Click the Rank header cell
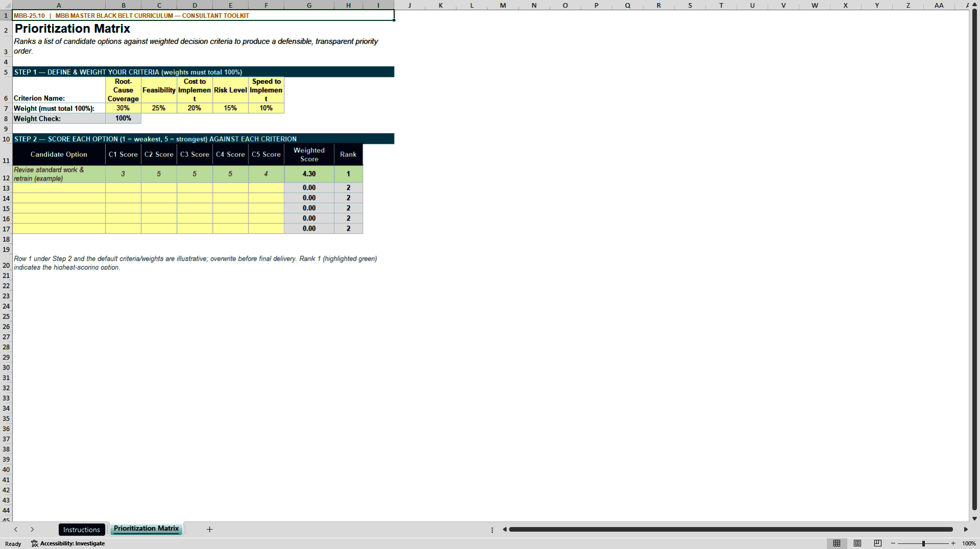 pos(348,155)
